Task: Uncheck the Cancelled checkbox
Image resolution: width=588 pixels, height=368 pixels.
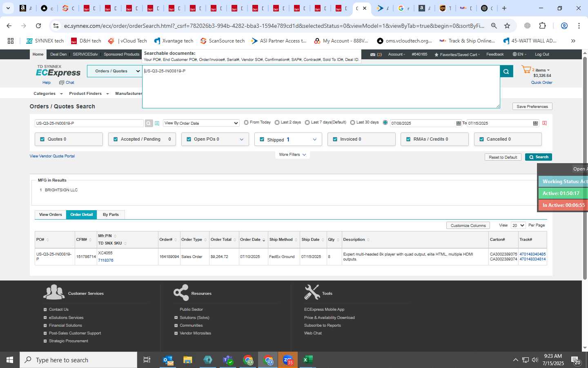Action: 481,139
